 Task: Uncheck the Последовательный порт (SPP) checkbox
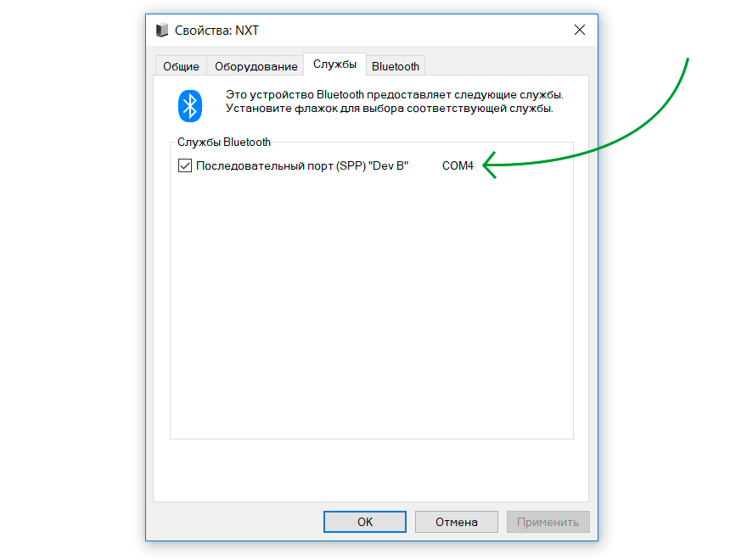click(x=185, y=165)
